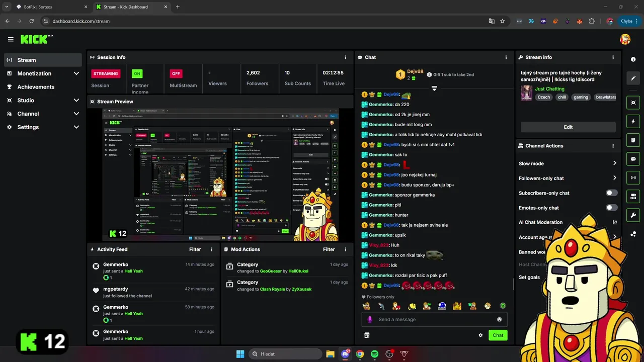
Task: Click the green Chat send button
Action: pyautogui.click(x=498, y=335)
